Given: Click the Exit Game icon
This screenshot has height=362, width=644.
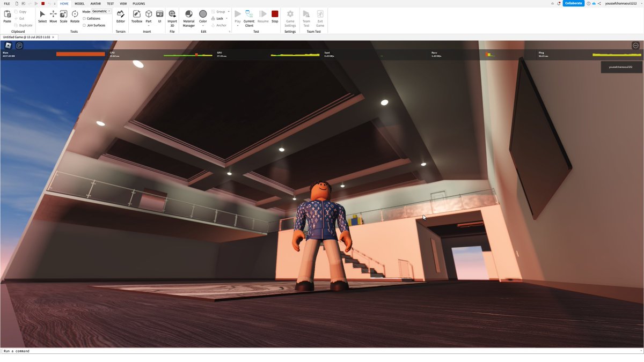Looking at the screenshot, I should coord(320,14).
